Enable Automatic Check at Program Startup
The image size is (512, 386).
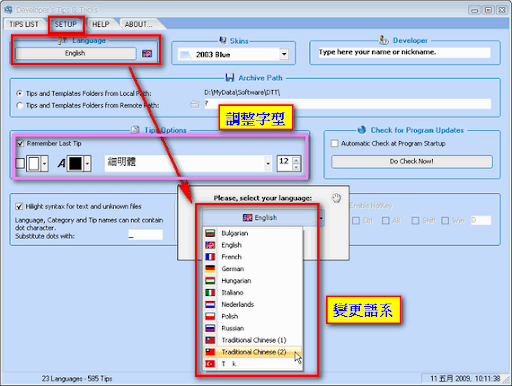(334, 144)
